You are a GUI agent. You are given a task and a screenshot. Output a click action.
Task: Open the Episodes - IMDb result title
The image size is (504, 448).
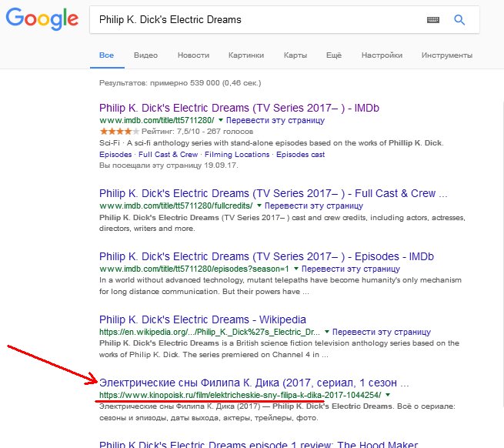tap(266, 256)
